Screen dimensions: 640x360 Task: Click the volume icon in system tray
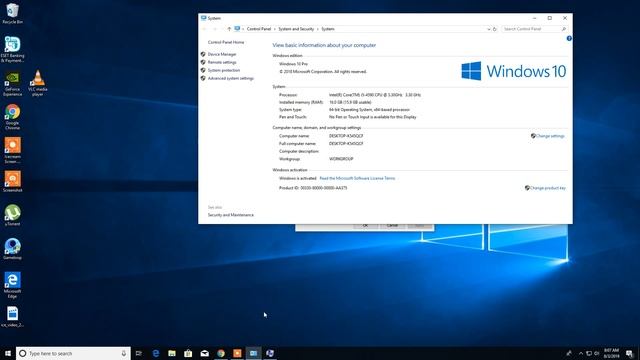pyautogui.click(x=596, y=353)
